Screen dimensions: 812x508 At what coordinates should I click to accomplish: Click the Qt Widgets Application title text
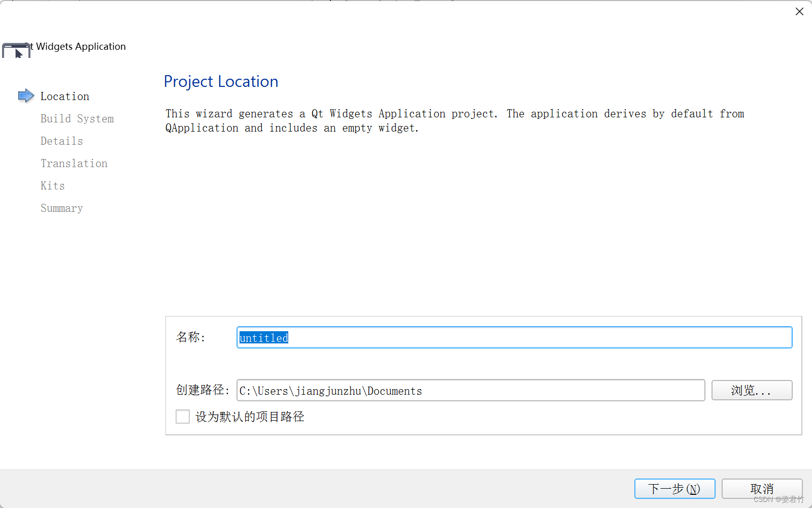pos(76,46)
